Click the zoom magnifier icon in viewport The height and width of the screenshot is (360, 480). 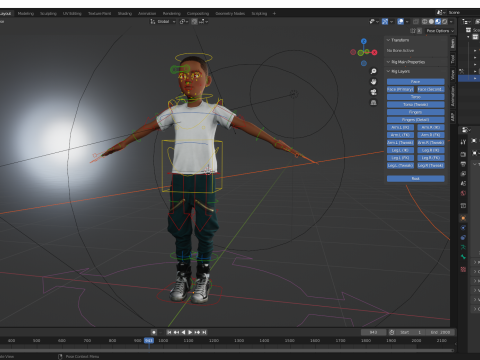(373, 71)
